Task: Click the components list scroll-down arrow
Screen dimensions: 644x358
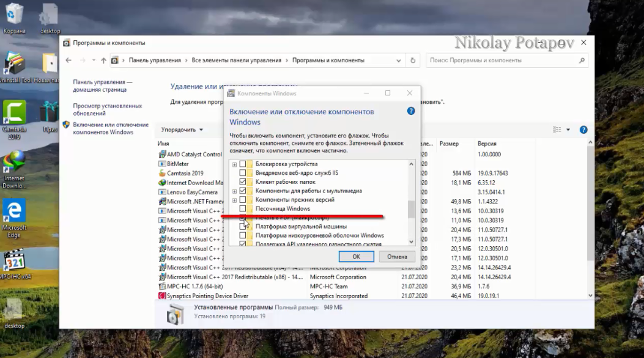Action: (411, 242)
